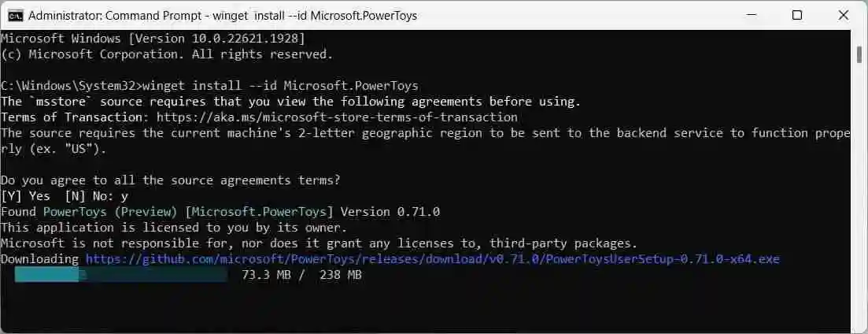Click the Microsoft Windows version line
Viewport: 868px width, 334px height.
click(153, 39)
